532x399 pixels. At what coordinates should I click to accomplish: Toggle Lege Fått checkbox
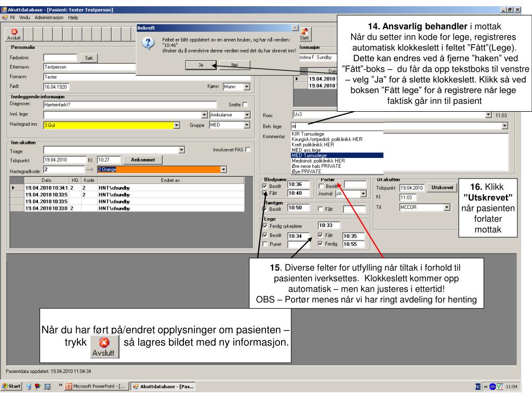[320, 235]
